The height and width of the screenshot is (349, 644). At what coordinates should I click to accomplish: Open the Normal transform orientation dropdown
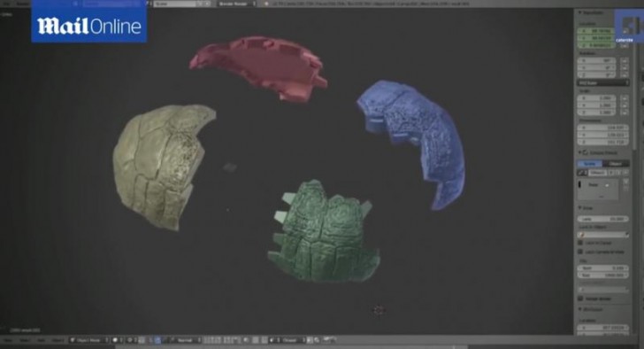[x=186, y=340]
